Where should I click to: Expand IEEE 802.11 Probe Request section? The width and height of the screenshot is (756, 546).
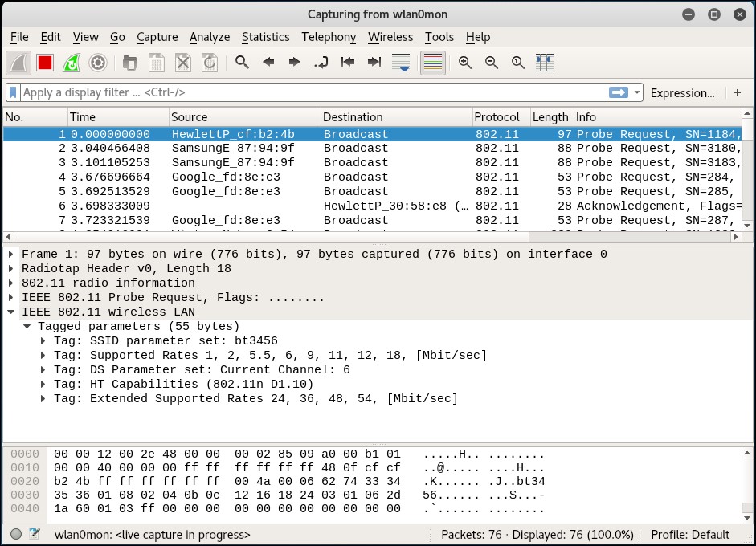tap(11, 297)
